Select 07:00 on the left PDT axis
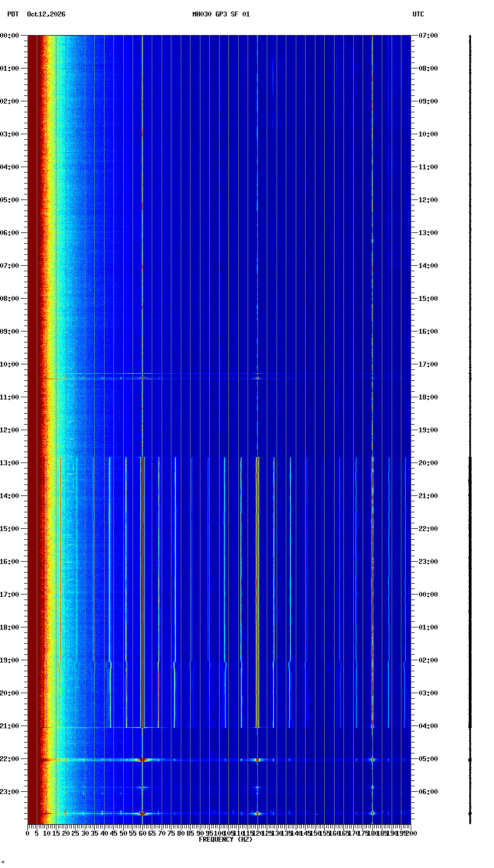The image size is (494, 868). tap(10, 266)
